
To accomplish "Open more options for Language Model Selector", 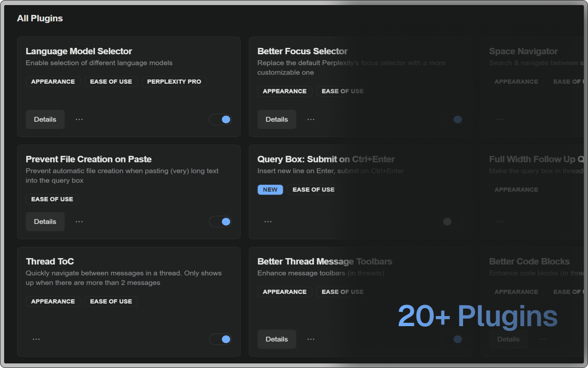I will pyautogui.click(x=79, y=120).
